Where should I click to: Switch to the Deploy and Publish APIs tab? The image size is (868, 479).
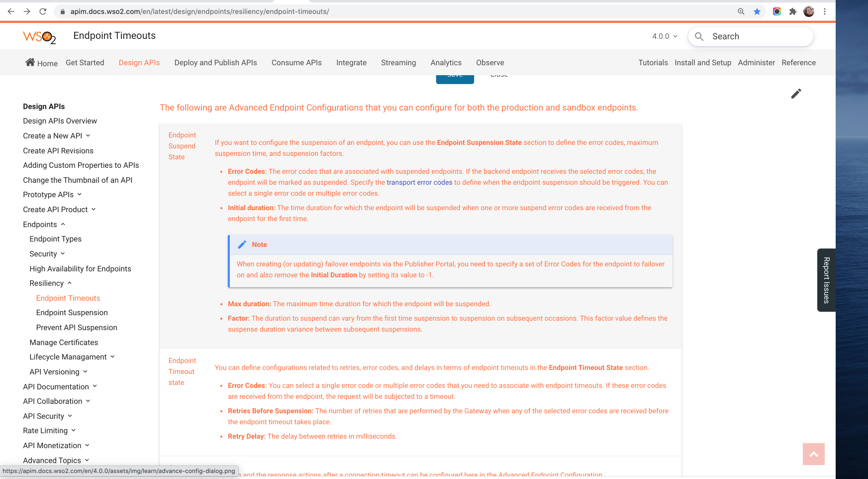pos(215,62)
